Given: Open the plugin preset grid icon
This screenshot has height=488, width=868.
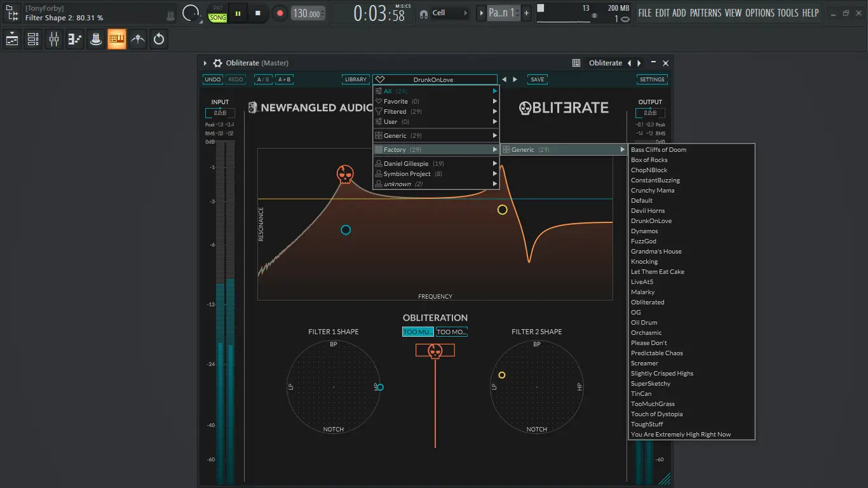Looking at the screenshot, I should click(x=576, y=63).
